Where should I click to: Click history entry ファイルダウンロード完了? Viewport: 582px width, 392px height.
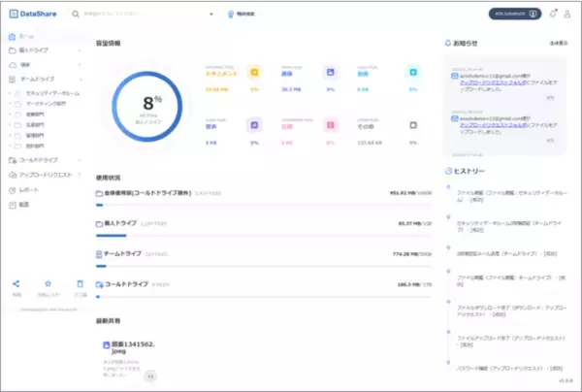(x=512, y=311)
